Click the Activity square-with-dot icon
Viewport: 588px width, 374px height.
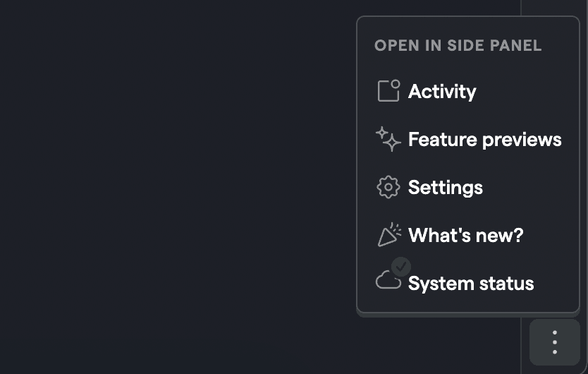388,91
